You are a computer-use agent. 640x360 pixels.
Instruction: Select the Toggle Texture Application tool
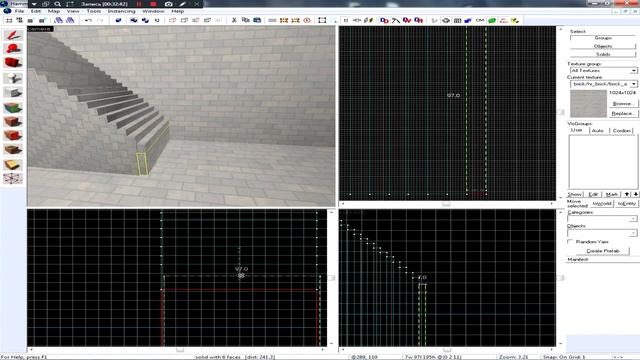pos(13,108)
